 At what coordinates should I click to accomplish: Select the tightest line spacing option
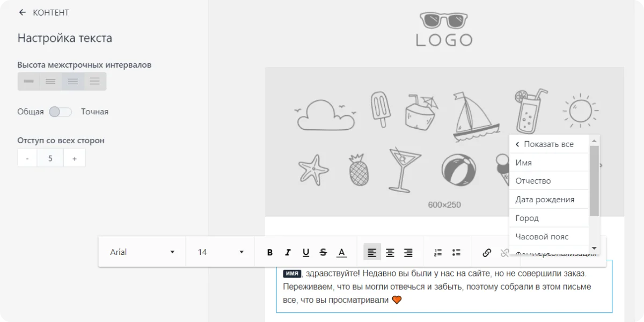(29, 82)
